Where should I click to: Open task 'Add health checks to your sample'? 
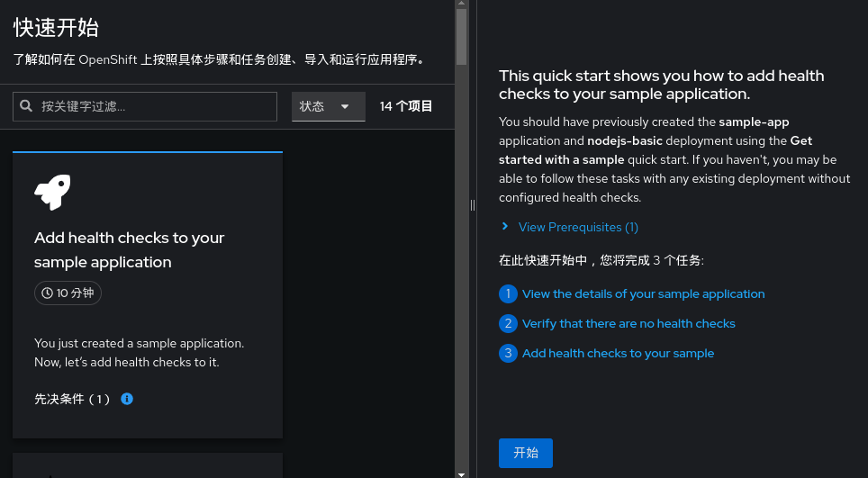tap(618, 353)
